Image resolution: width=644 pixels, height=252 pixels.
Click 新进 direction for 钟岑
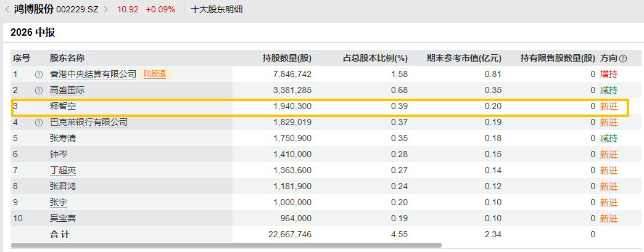(609, 154)
